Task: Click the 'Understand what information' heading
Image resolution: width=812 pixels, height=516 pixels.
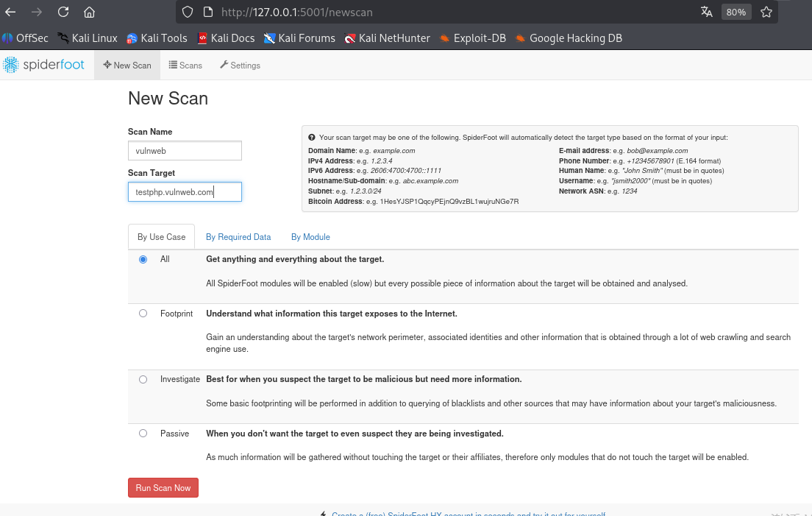Action: tap(332, 314)
